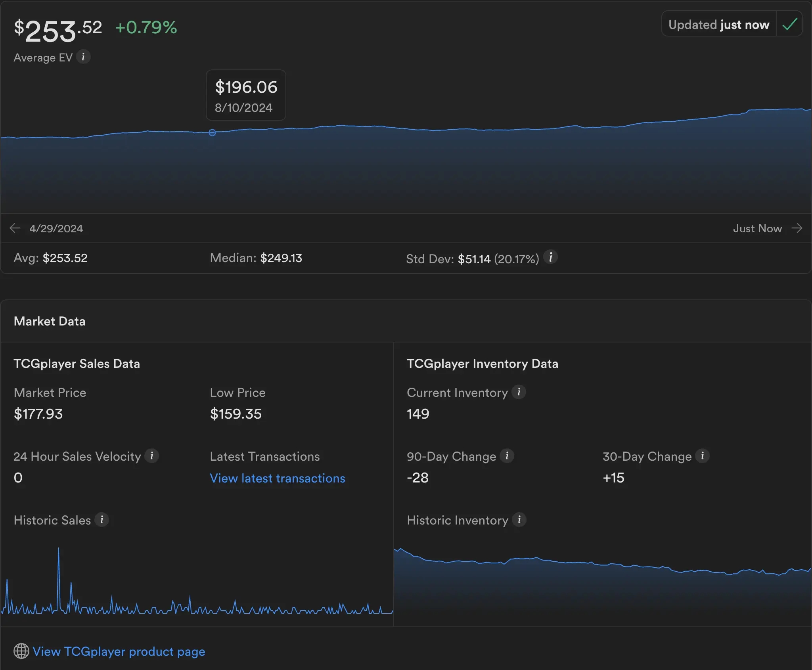Click the Historic Inventory area chart
Screen dimensions: 812x670
(603, 587)
